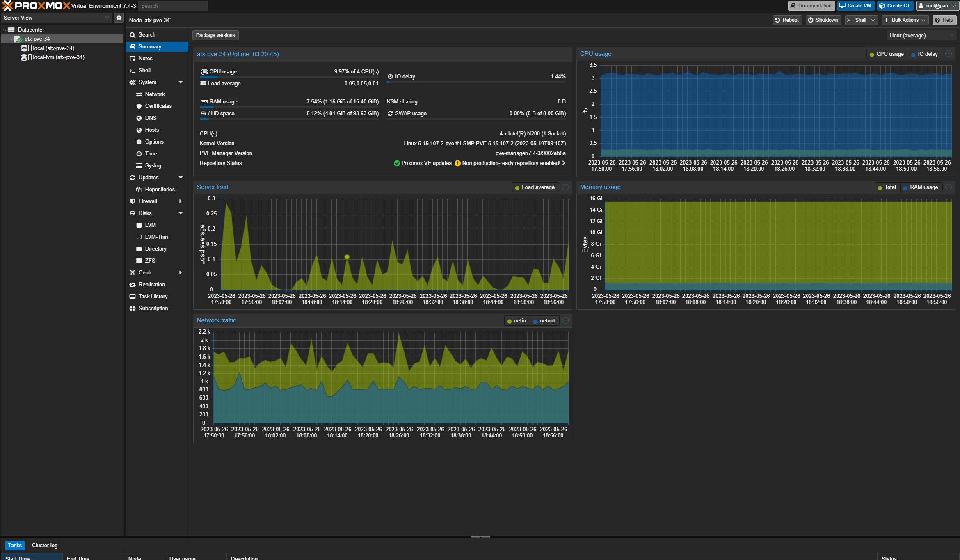Expand the Firewall submenu arrow
This screenshot has height=560, width=960.
tap(181, 201)
